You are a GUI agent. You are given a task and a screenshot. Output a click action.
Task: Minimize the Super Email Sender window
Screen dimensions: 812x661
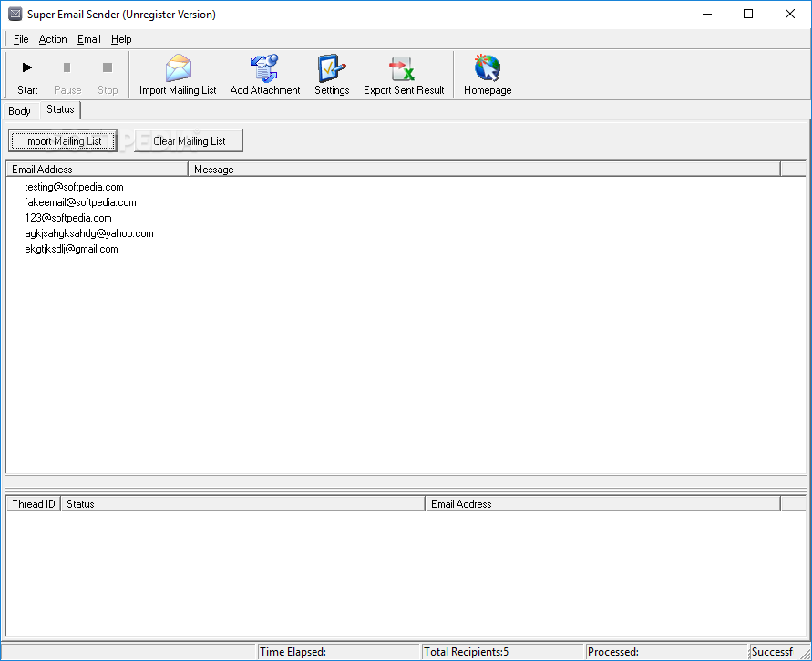point(707,14)
